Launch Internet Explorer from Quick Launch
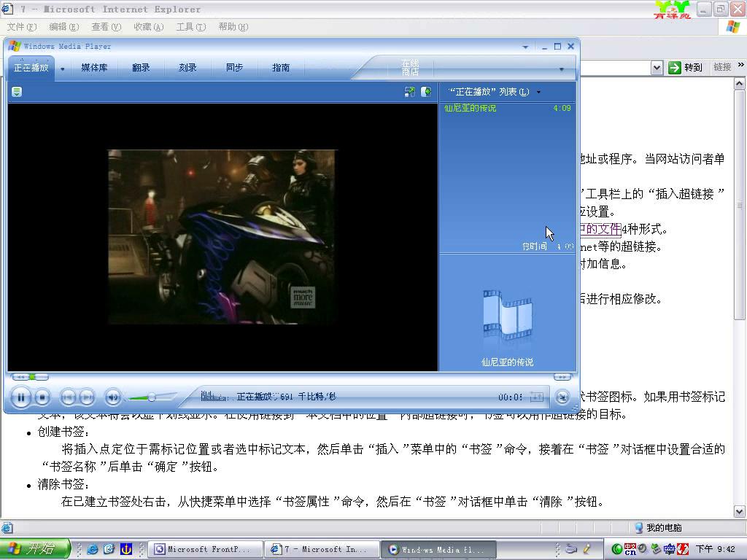This screenshot has width=747, height=560. (93, 549)
